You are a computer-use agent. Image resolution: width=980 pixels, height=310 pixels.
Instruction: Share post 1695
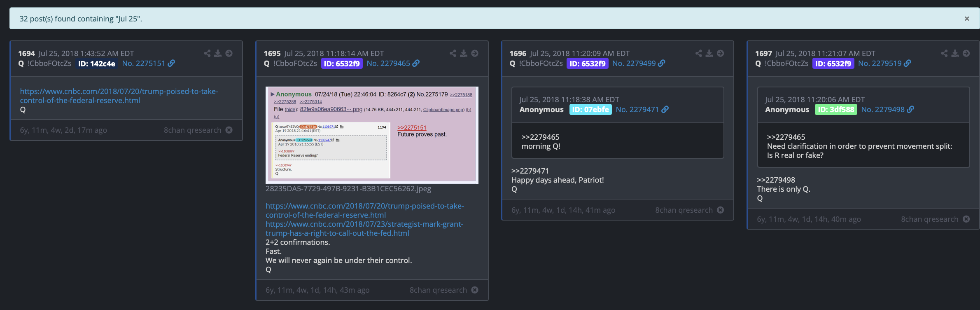click(x=453, y=53)
